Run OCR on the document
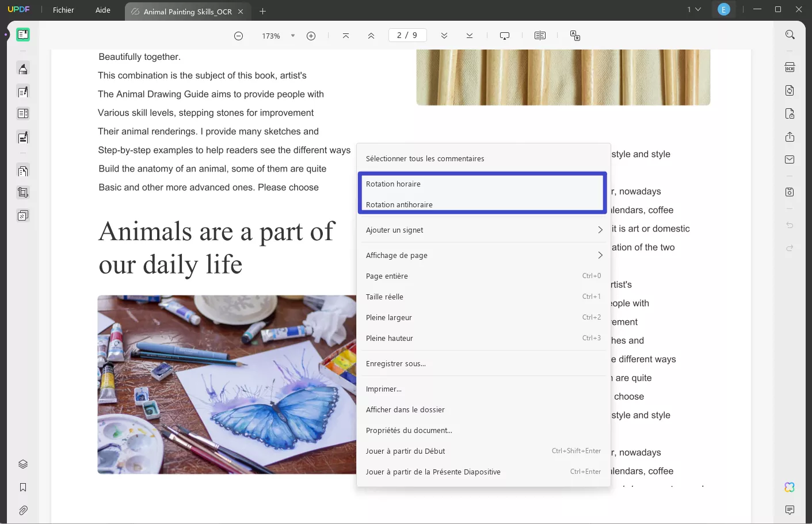Viewport: 812px width, 524px height. (790, 67)
